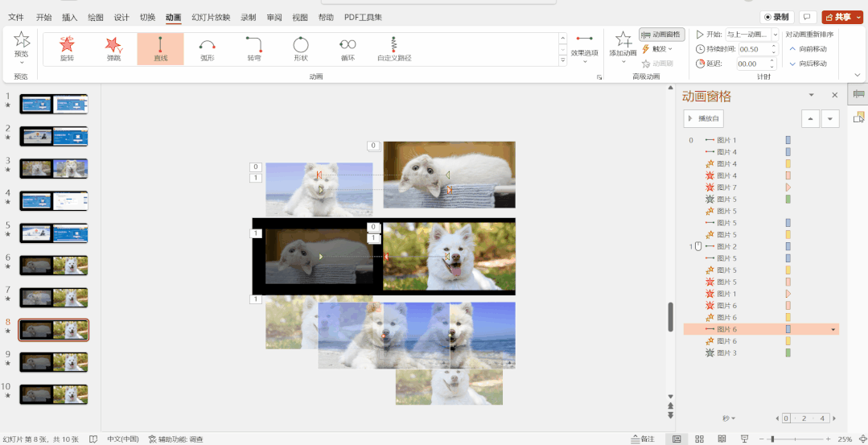Select the 弹跳 bounce animation
The width and height of the screenshot is (868, 445).
(113, 49)
